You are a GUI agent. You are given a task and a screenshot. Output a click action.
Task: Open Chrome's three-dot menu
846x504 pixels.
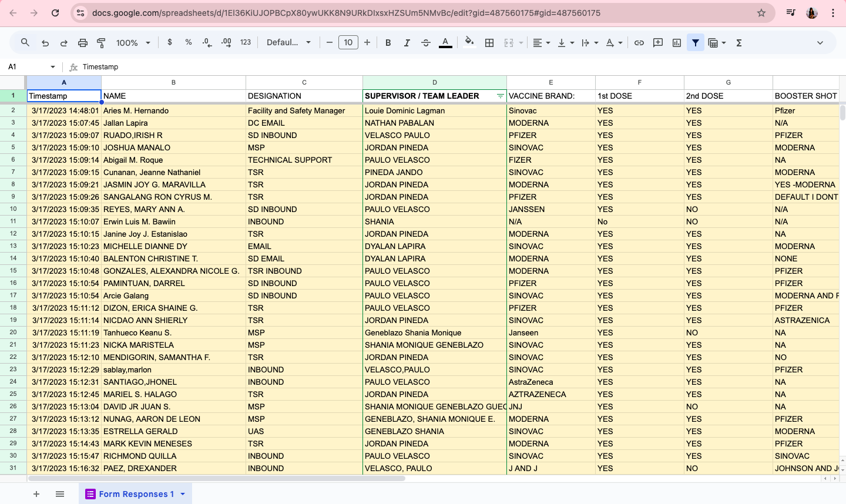[833, 13]
